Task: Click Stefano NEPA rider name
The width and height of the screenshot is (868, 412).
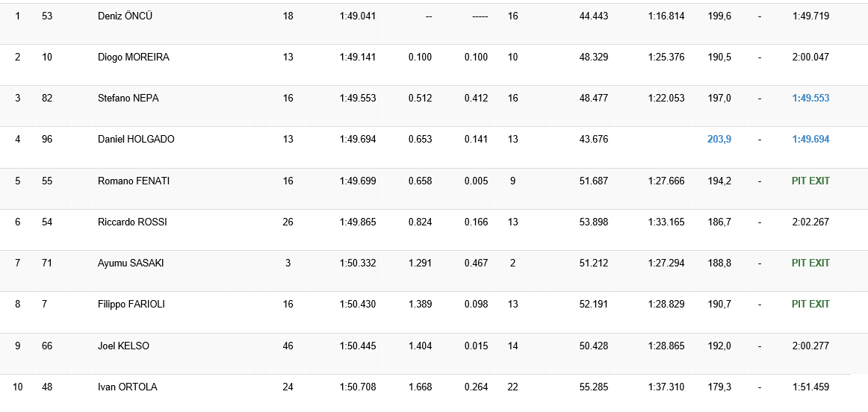Action: [x=128, y=98]
